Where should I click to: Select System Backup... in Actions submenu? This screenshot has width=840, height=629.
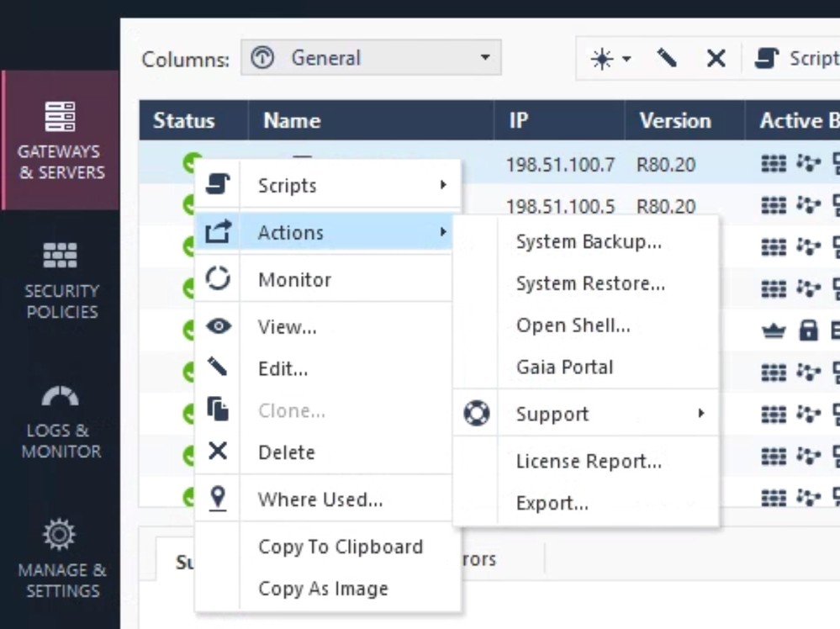point(586,241)
